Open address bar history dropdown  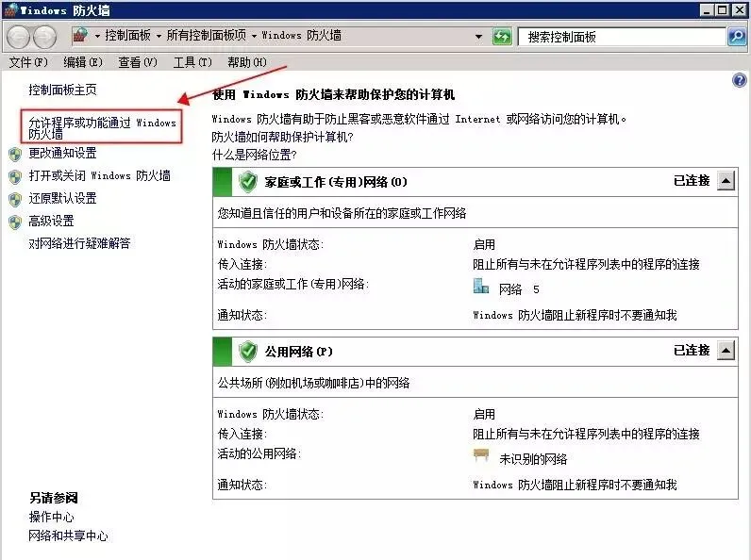click(x=478, y=37)
